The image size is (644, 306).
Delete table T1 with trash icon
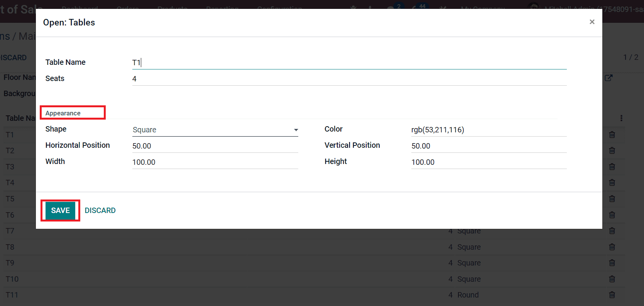coord(612,135)
